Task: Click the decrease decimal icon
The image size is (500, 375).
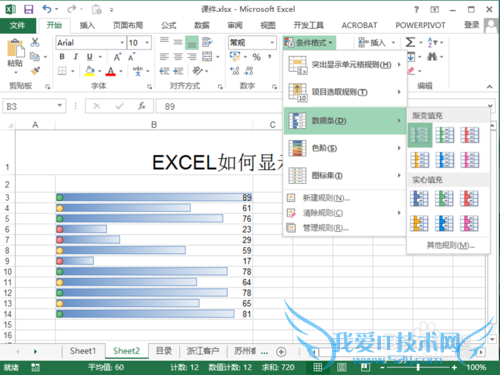Action: 249,71
